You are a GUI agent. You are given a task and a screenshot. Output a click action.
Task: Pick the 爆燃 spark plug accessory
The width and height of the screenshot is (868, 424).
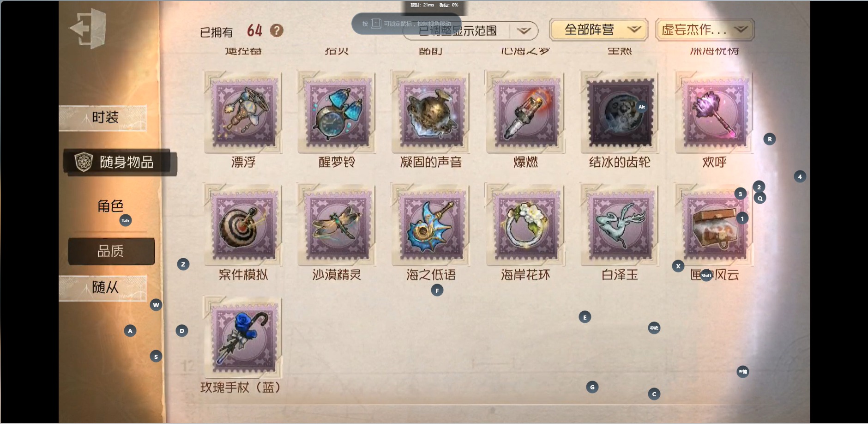pos(525,112)
